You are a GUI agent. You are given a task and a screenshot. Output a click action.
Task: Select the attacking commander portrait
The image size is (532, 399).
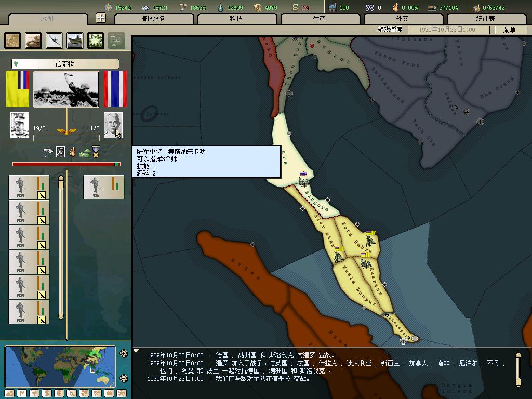20,125
